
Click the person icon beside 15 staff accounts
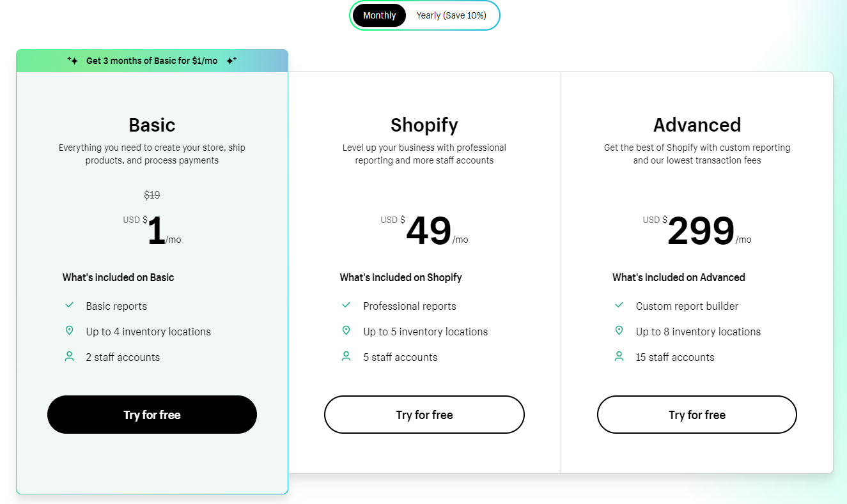coord(619,356)
